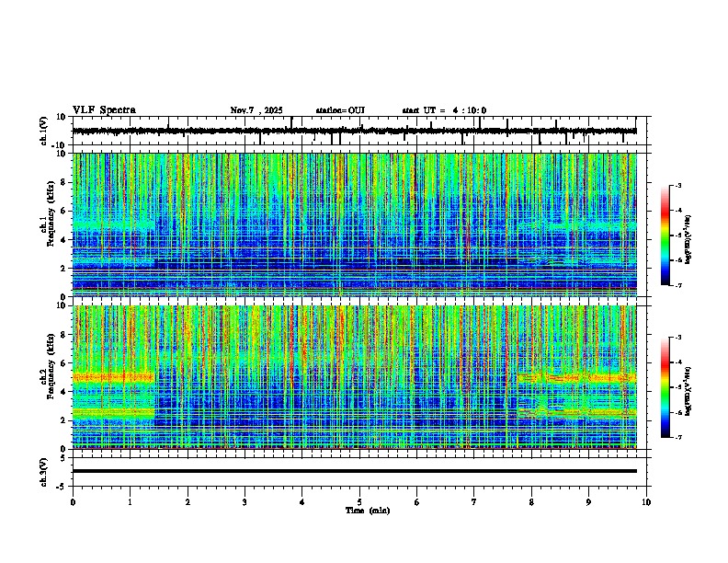Click the ch.2 spectrogram color scale bar
The image size is (728, 563).
pos(665,387)
